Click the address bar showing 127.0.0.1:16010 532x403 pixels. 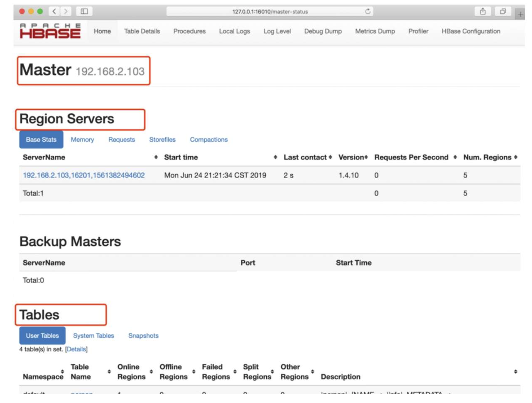tap(270, 11)
